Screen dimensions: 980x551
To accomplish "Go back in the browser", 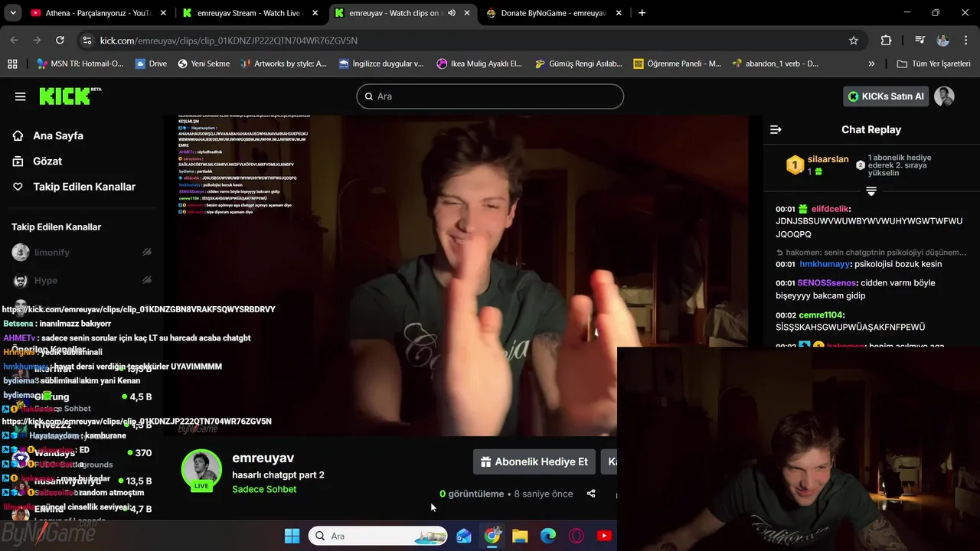I will (x=15, y=41).
